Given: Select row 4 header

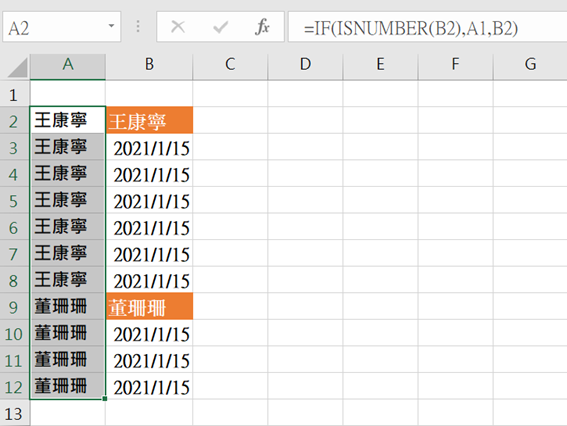Looking at the screenshot, I should pos(14,173).
